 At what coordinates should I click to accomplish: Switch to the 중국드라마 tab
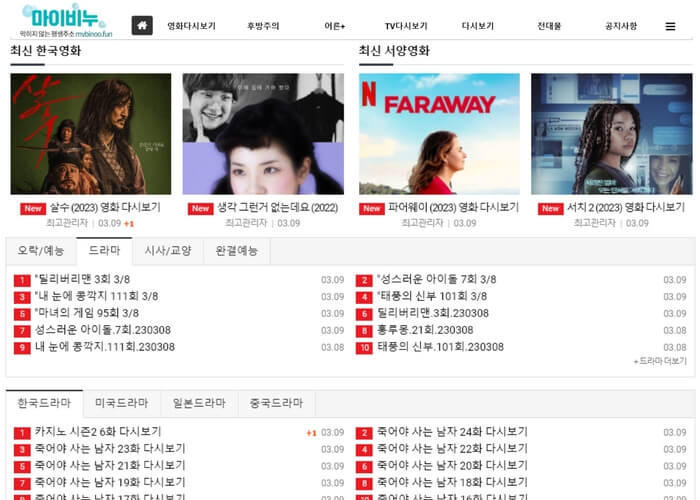tap(276, 403)
